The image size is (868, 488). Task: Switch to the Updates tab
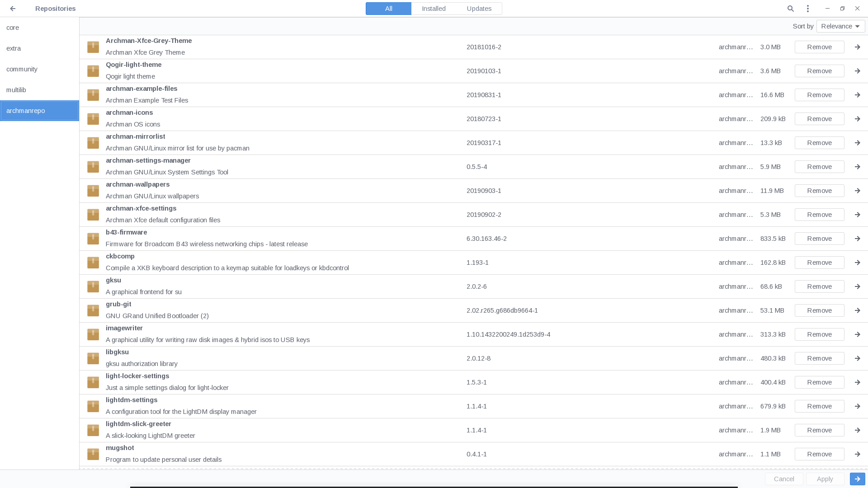pyautogui.click(x=479, y=9)
